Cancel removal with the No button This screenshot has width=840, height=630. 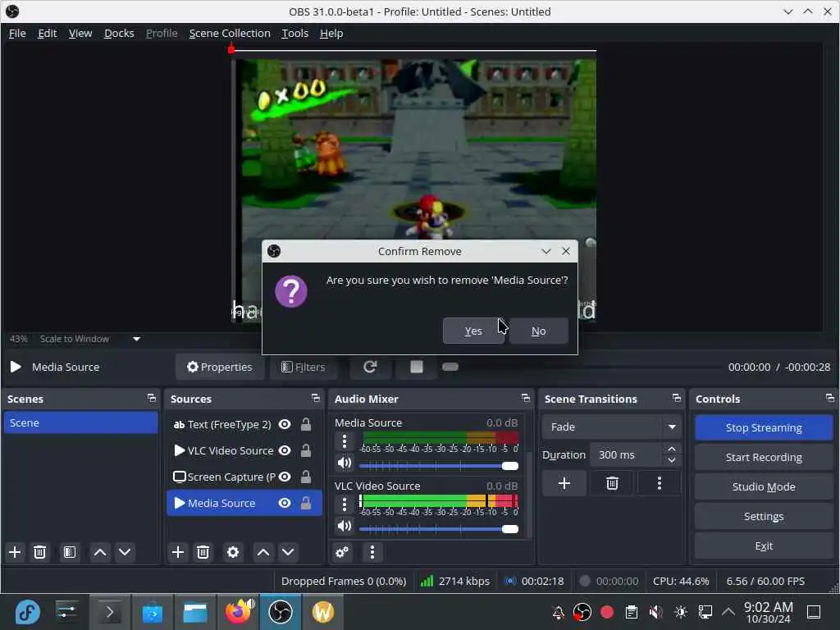(538, 331)
